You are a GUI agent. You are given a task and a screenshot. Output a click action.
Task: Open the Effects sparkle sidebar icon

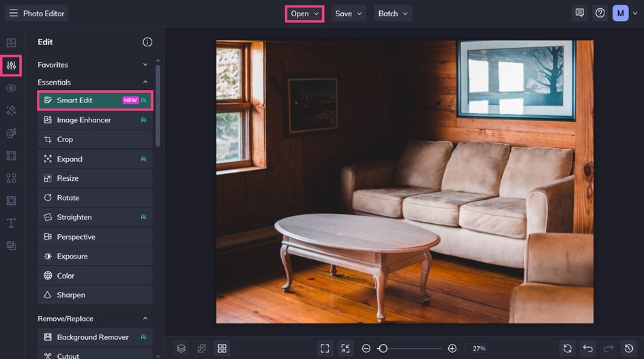coord(11,111)
